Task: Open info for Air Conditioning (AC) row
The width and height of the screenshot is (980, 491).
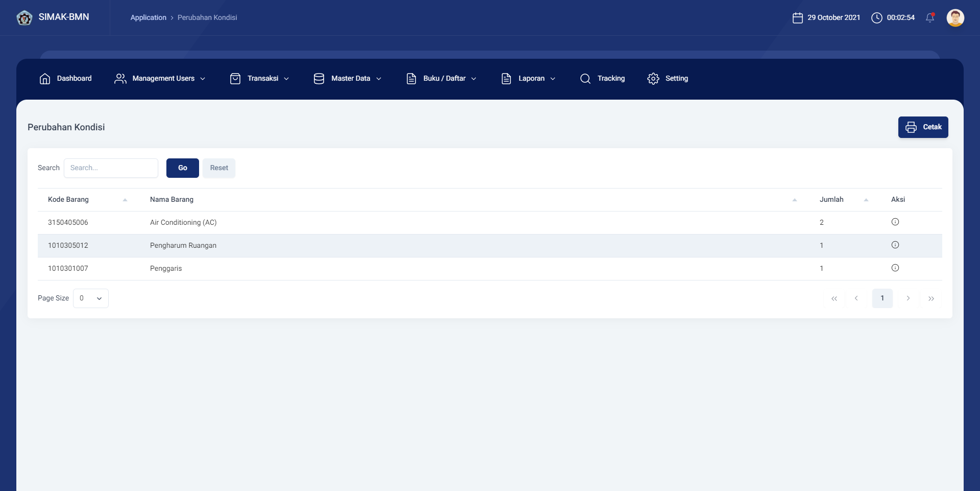Action: click(x=895, y=222)
